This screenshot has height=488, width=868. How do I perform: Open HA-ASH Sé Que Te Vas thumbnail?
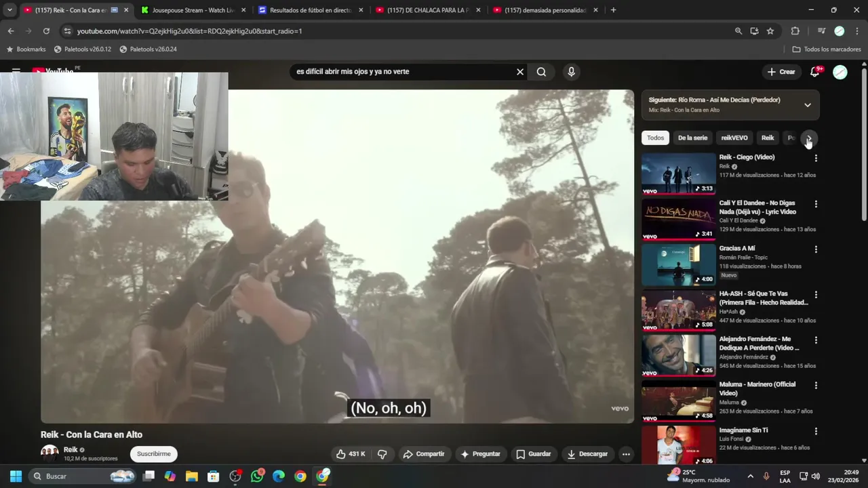click(x=678, y=310)
